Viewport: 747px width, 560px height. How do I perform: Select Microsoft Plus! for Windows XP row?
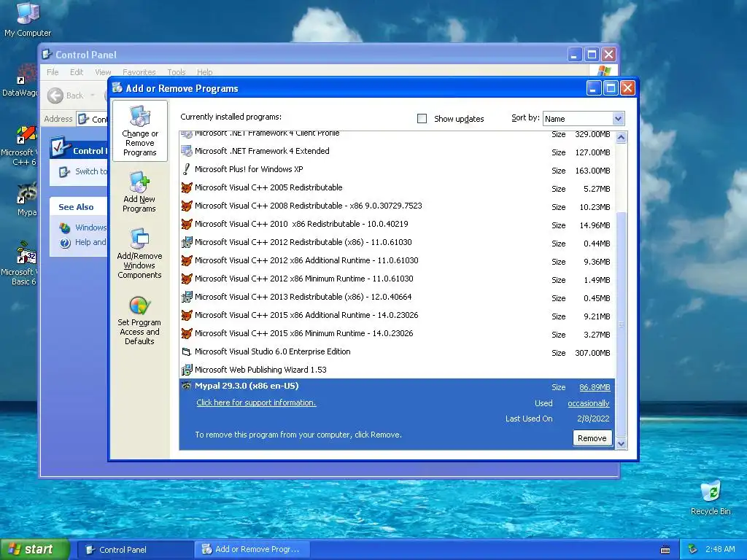click(x=398, y=169)
